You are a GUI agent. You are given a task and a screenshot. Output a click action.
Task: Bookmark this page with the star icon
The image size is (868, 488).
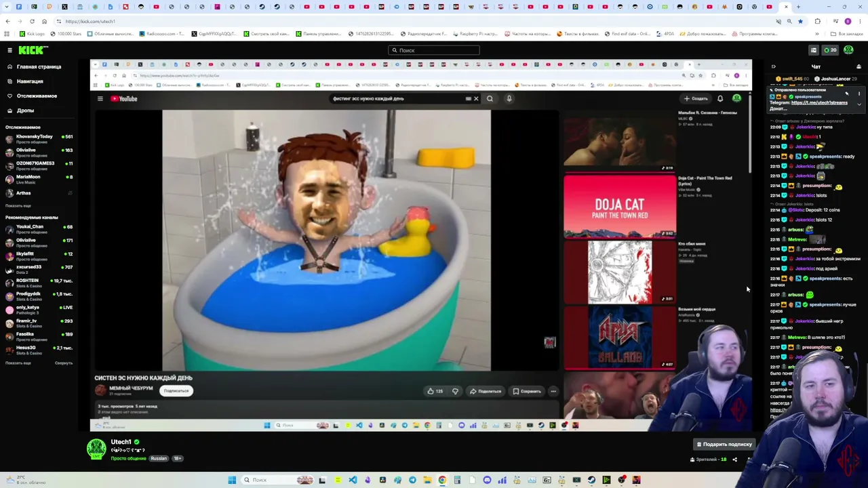(800, 21)
